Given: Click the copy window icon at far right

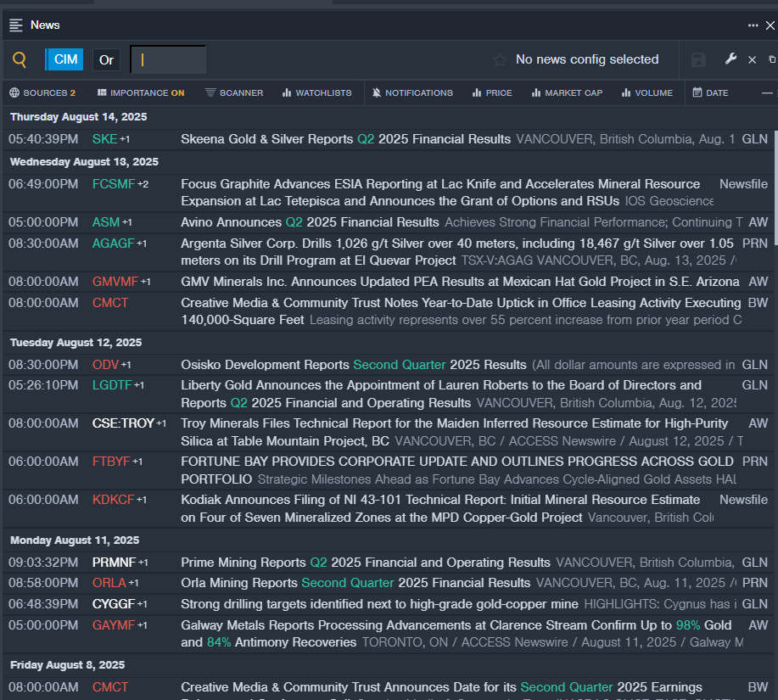Looking at the screenshot, I should [773, 59].
